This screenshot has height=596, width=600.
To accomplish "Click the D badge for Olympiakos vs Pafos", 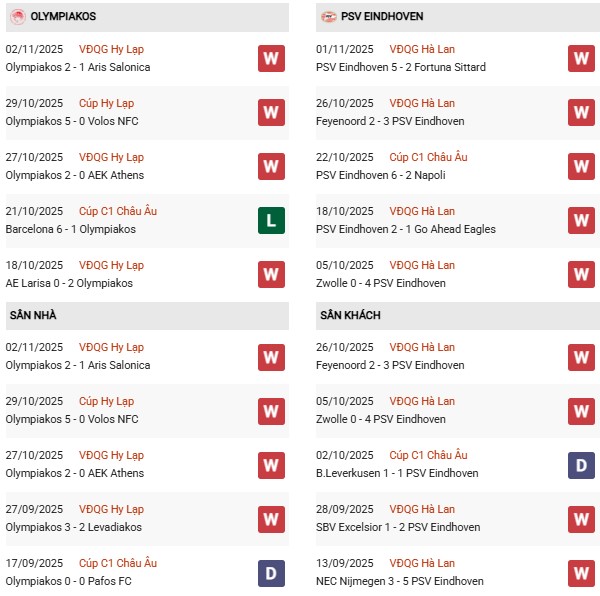I will (x=271, y=572).
